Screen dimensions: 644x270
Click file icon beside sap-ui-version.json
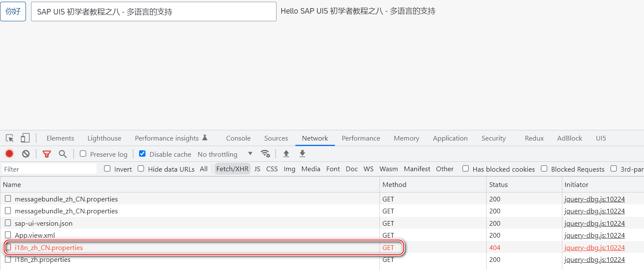[8, 223]
